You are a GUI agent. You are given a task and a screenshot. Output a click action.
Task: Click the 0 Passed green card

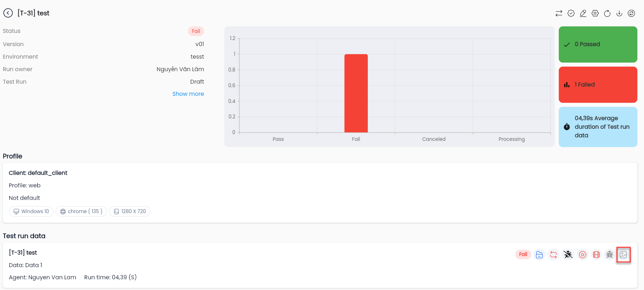tap(598, 44)
